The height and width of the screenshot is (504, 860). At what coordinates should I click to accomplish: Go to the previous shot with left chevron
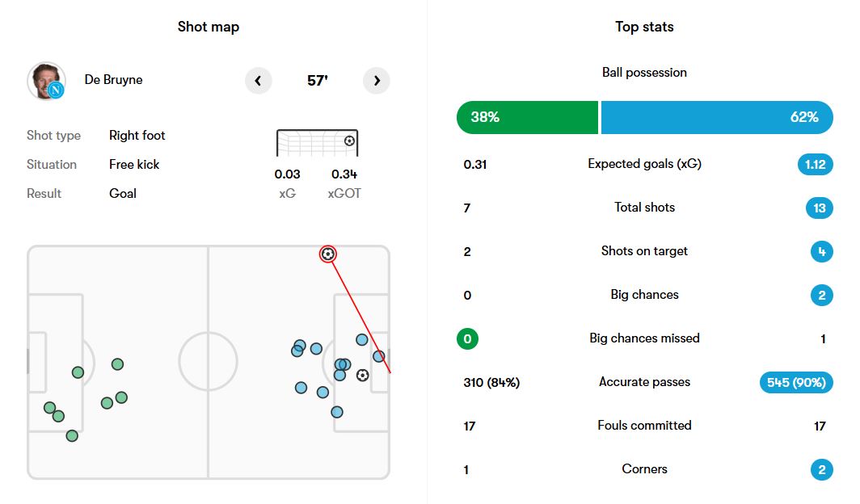(258, 81)
